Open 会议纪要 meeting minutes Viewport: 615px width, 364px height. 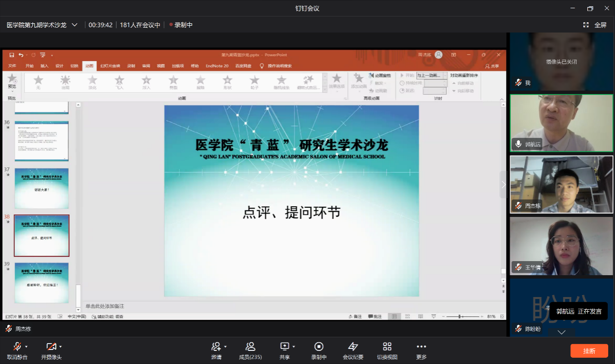pyautogui.click(x=353, y=347)
